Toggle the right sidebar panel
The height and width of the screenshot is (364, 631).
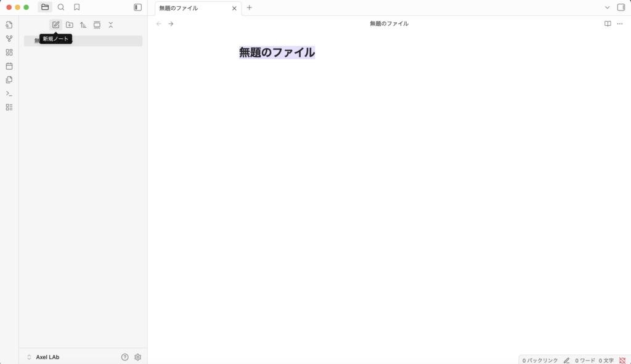(621, 7)
